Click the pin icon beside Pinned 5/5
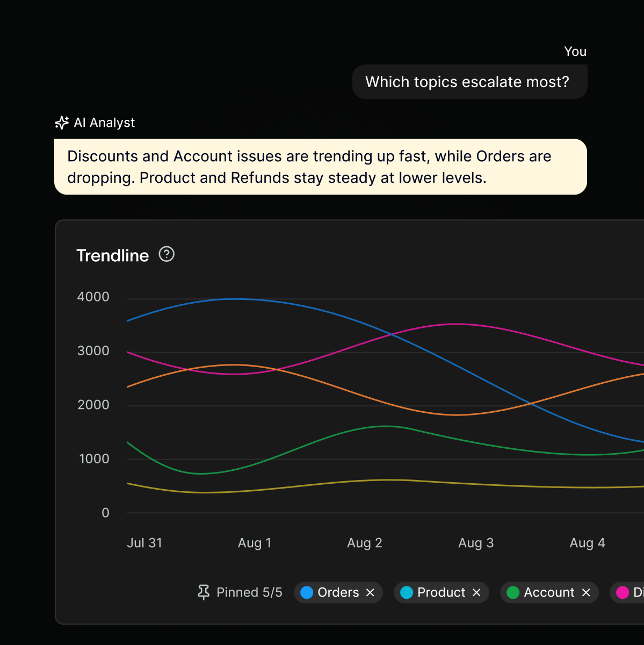644x645 pixels. pos(204,592)
